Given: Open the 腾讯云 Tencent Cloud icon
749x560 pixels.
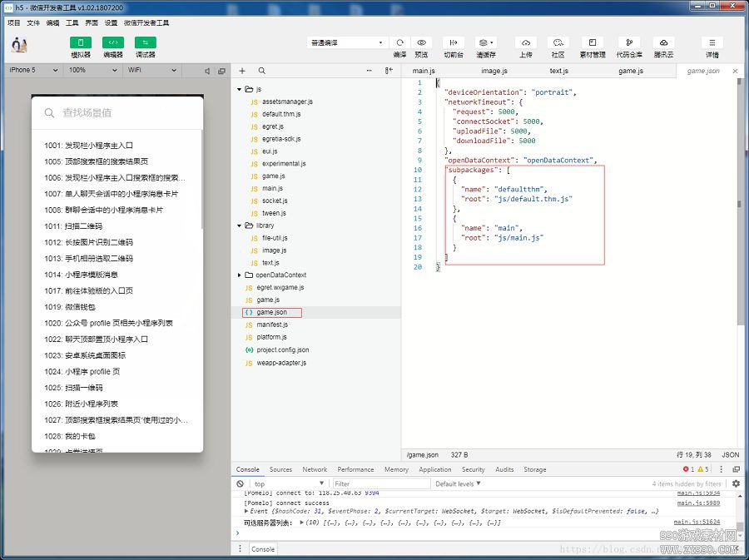Looking at the screenshot, I should pyautogui.click(x=663, y=42).
